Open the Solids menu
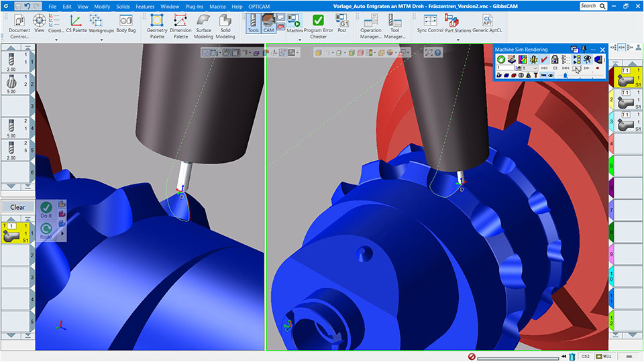644x362 pixels. point(123,6)
